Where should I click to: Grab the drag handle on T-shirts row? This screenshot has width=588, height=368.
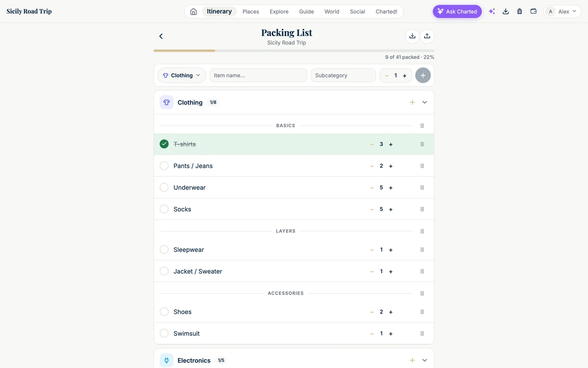pyautogui.click(x=422, y=144)
